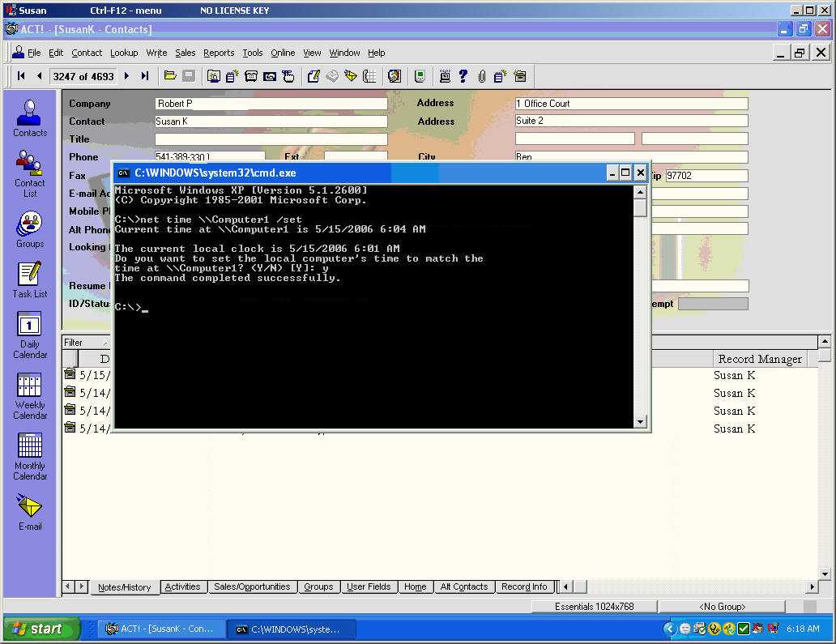
Task: Open the Lookup menu
Action: click(x=124, y=53)
